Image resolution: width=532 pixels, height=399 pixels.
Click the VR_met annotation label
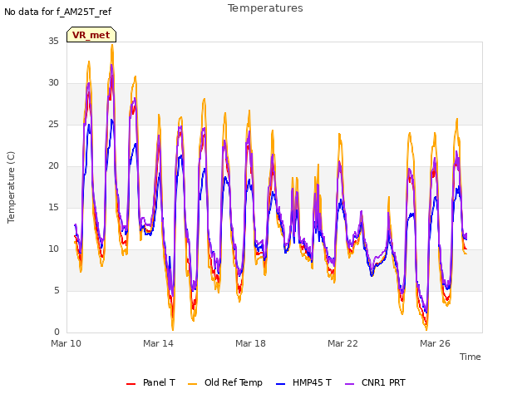tap(91, 35)
